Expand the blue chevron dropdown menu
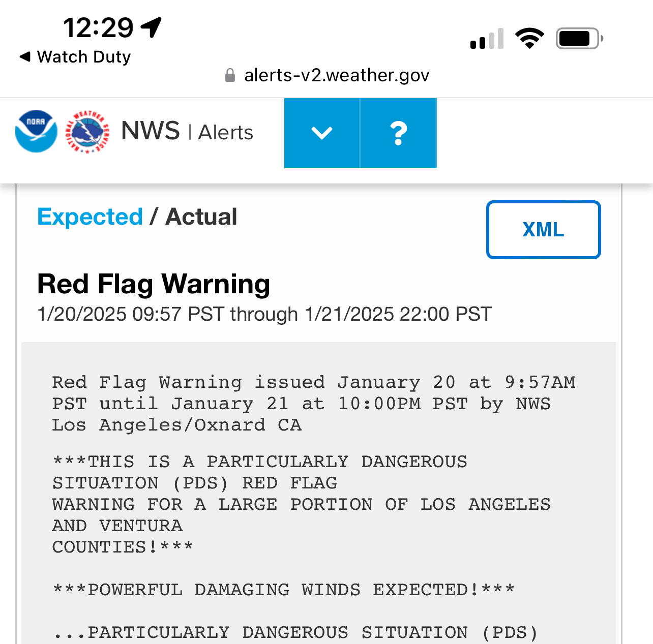Screen dimensions: 653x644 click(322, 133)
